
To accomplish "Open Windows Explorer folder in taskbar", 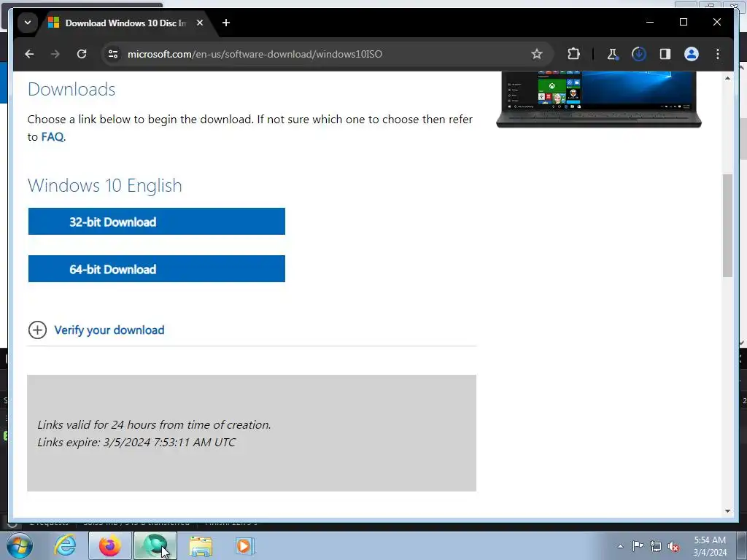I will click(x=201, y=545).
